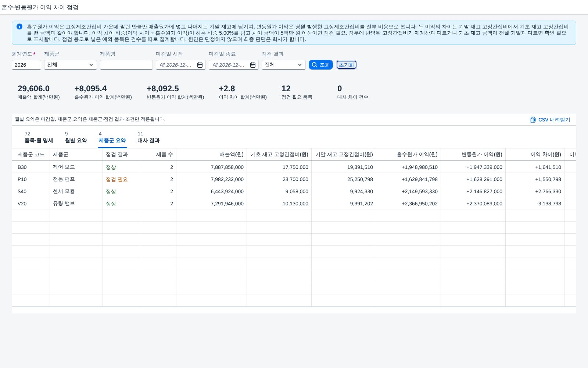Click the 매출액(원) column header
Screen dimensions: 588x368
coord(212,155)
